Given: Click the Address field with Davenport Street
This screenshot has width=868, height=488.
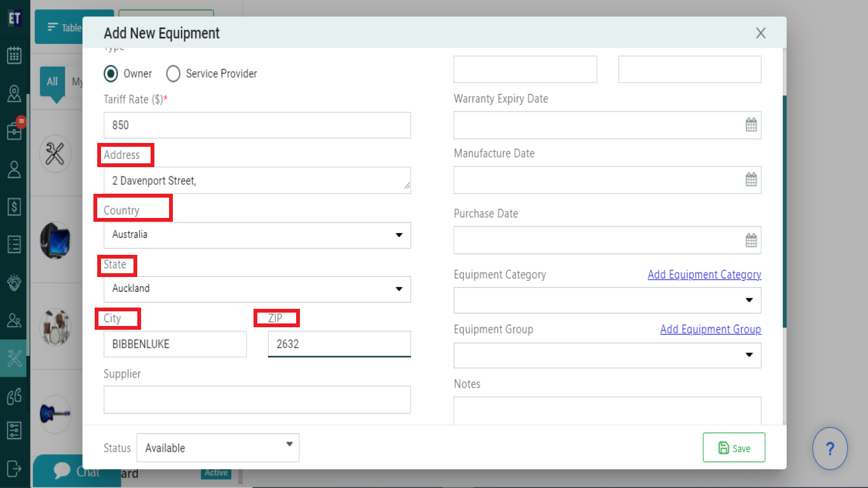Looking at the screenshot, I should (257, 180).
